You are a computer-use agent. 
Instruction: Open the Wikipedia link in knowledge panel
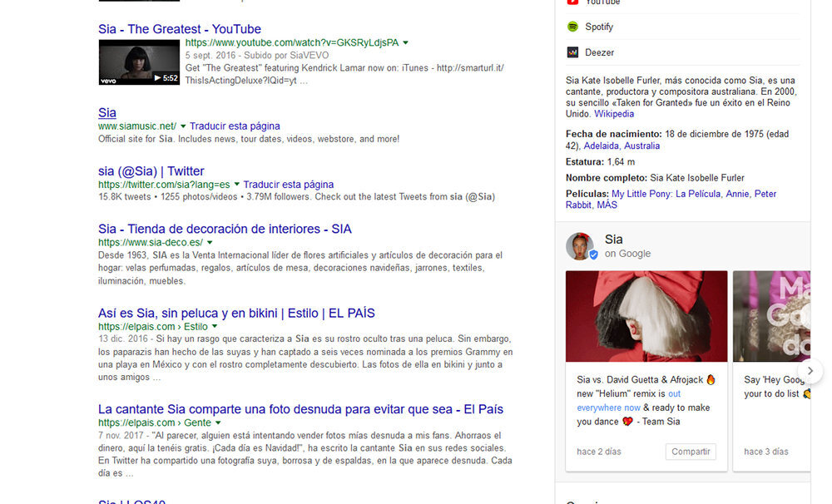click(x=614, y=114)
